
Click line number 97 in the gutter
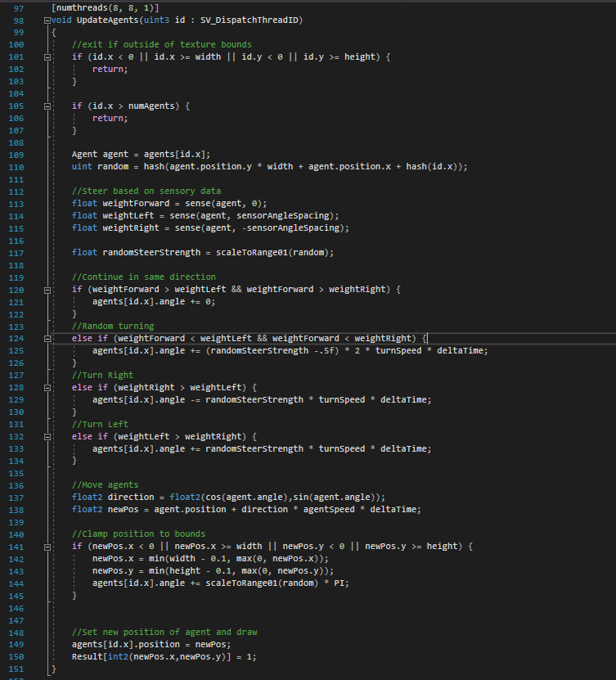pyautogui.click(x=17, y=7)
